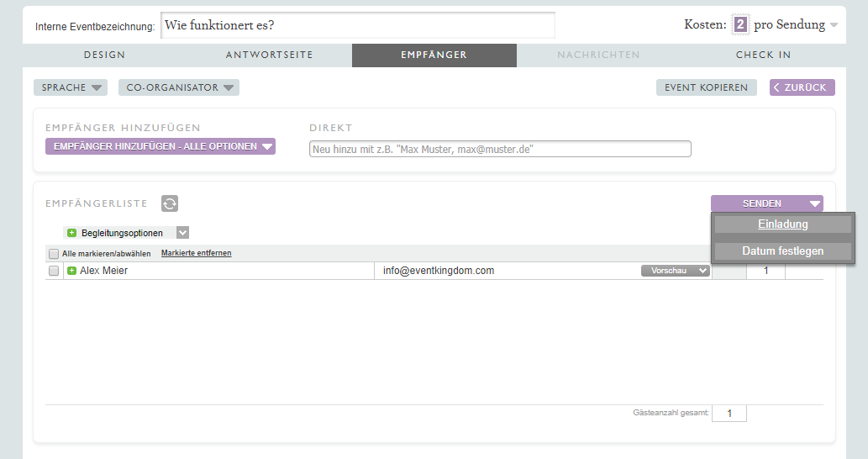Open 'Empfänger hinzufügen - alle Optionen' dropdown
This screenshot has height=459, width=868.
click(160, 146)
